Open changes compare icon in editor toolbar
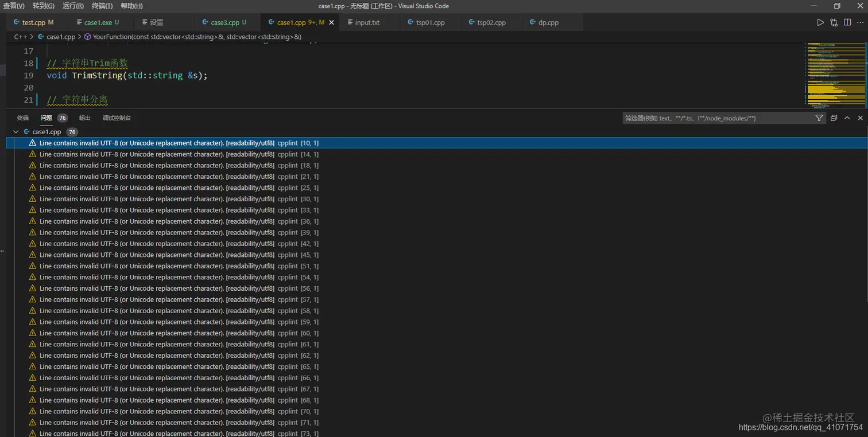Viewport: 868px width, 437px height. [x=834, y=22]
